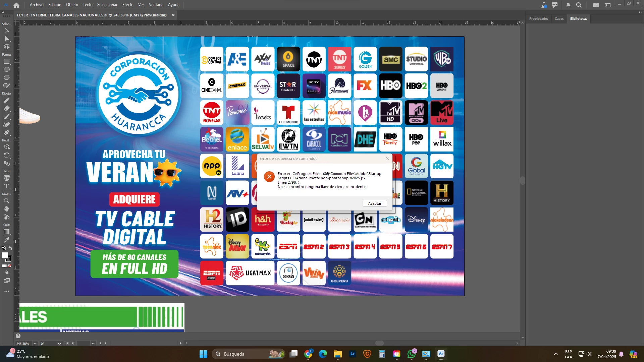Activate the Eraser tool
Viewport: 644px width, 362px height.
pos(7,108)
